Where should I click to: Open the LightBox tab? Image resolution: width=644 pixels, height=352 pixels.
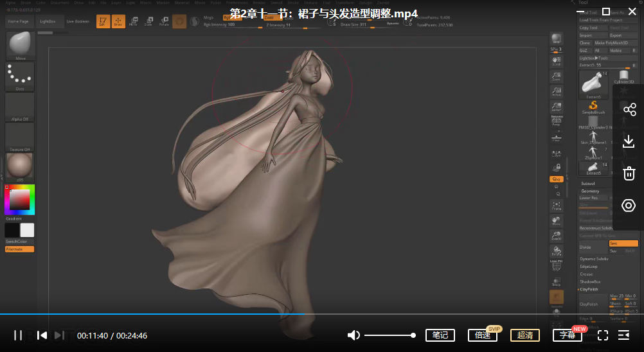coord(48,21)
